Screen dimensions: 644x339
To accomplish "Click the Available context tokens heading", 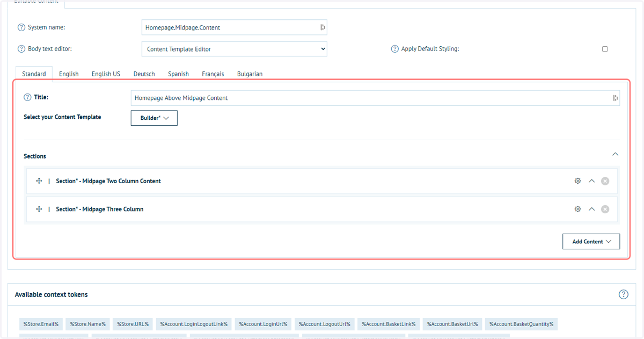I will (52, 294).
